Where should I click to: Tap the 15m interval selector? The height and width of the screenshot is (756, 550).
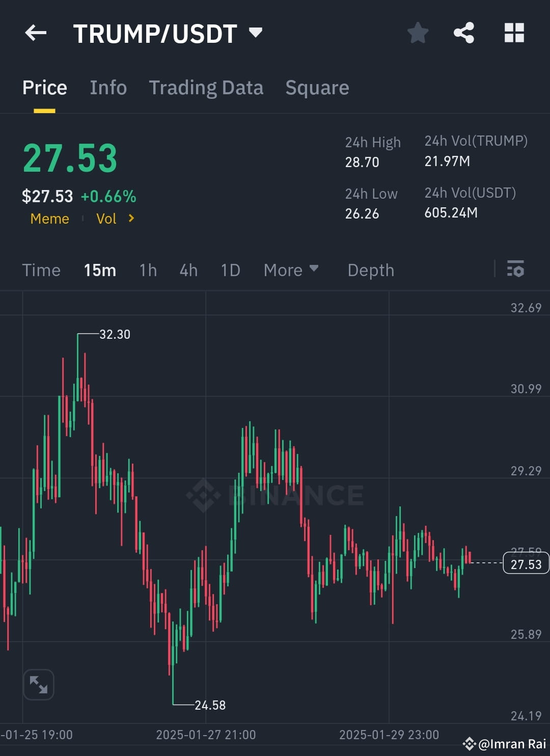click(x=100, y=270)
